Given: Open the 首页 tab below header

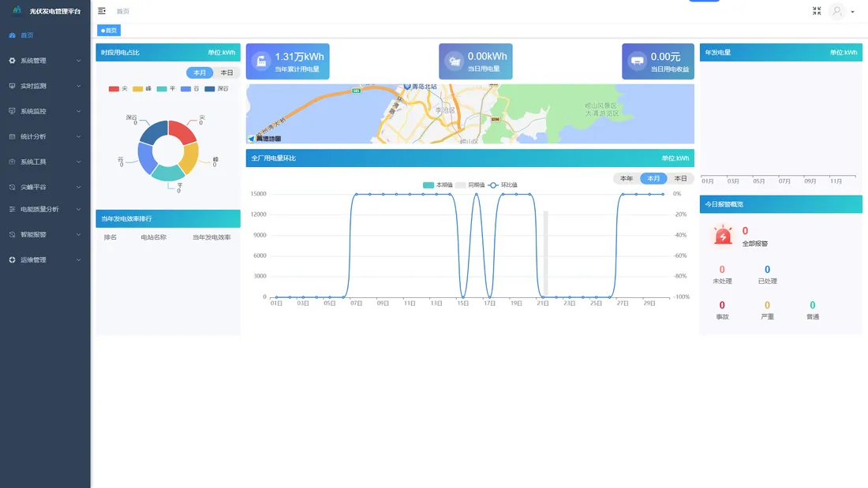Looking at the screenshot, I should (109, 31).
